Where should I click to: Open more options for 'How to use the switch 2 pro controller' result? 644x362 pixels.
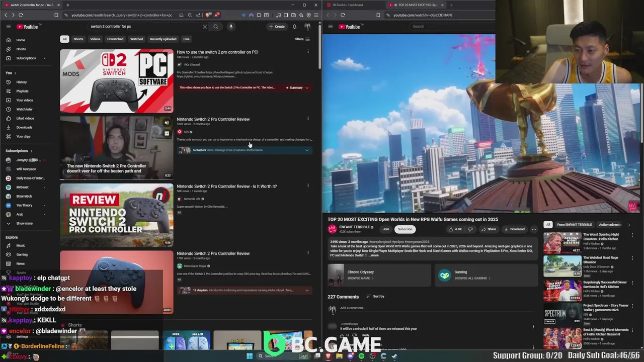pos(308,51)
